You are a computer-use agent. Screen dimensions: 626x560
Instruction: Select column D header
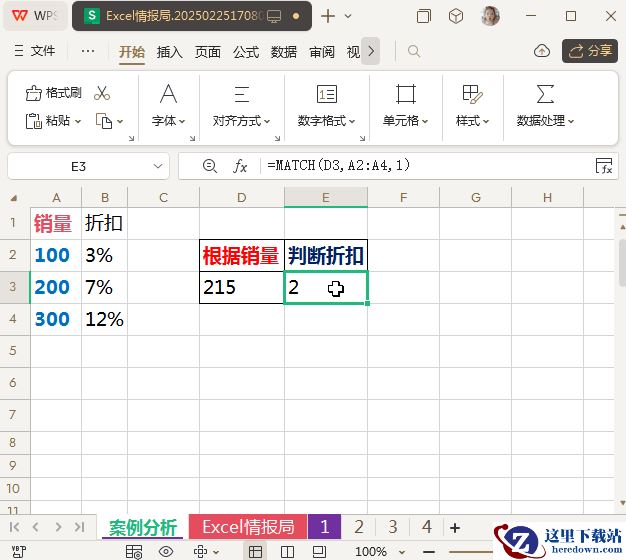pos(242,197)
